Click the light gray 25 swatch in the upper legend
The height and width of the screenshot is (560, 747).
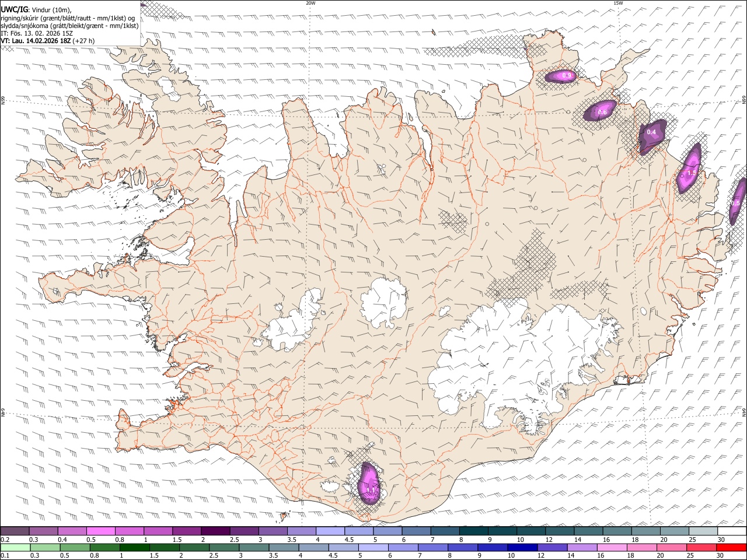(x=703, y=531)
